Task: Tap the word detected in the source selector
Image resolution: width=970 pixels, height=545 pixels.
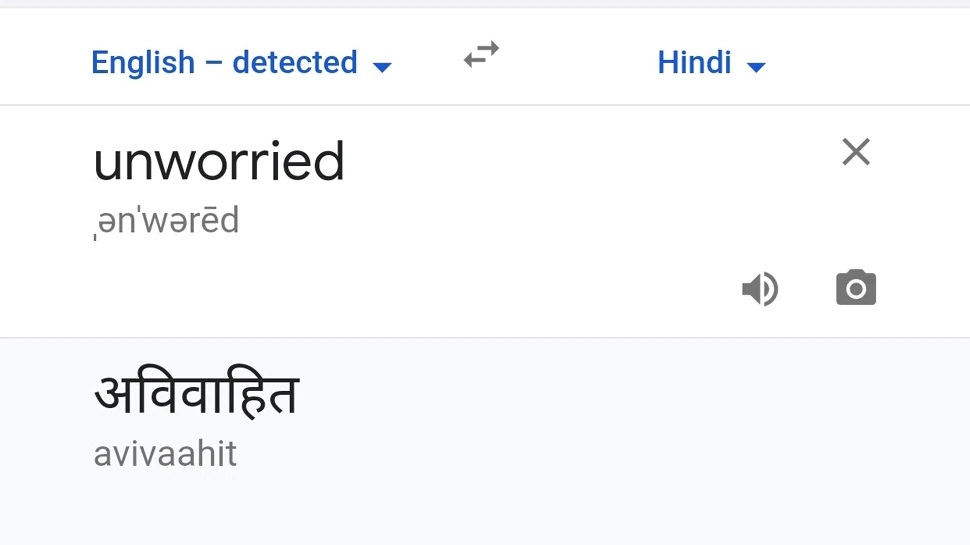Action: [294, 63]
